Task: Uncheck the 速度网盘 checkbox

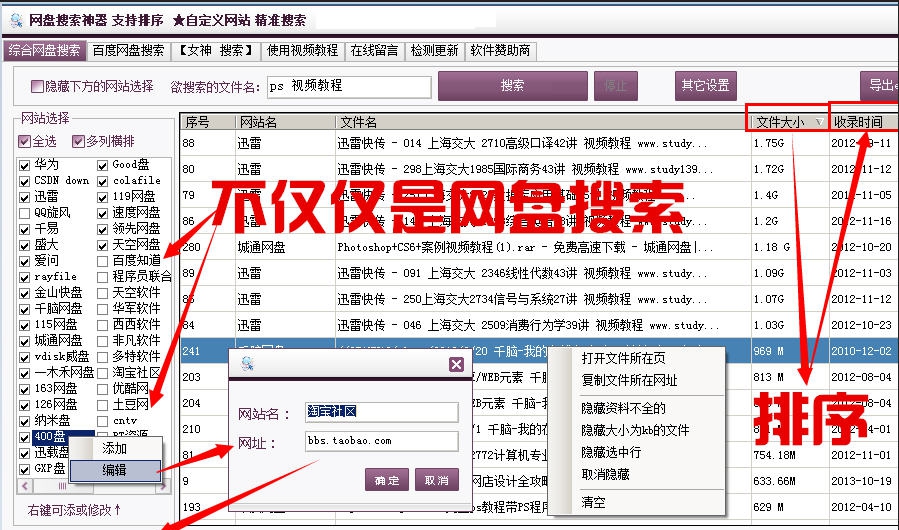Action: coord(102,213)
